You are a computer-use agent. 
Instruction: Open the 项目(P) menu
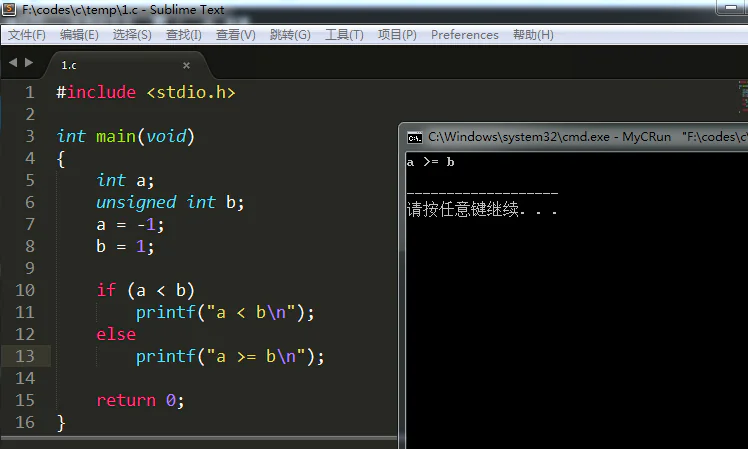coord(397,35)
